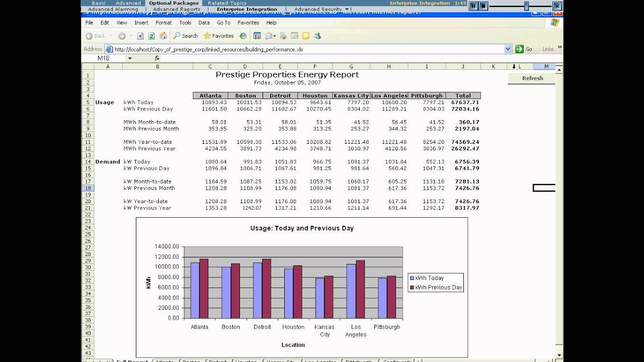Image resolution: width=644 pixels, height=362 pixels.
Task: Toggle the Office Tools toolbar icon
Action: (x=257, y=36)
